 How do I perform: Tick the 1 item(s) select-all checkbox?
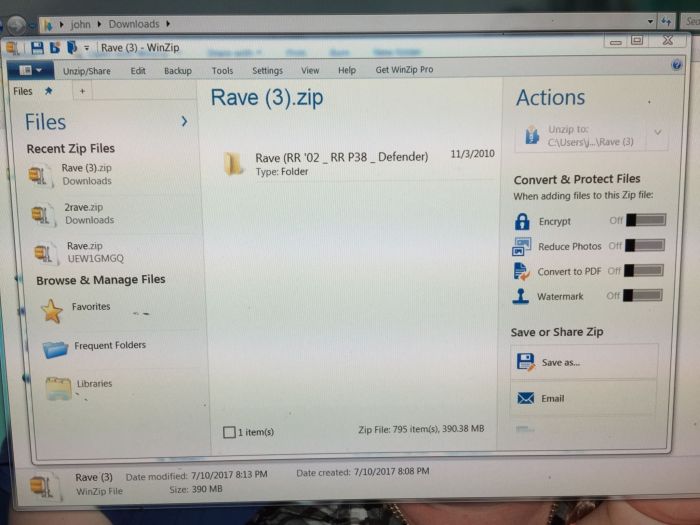pos(229,432)
